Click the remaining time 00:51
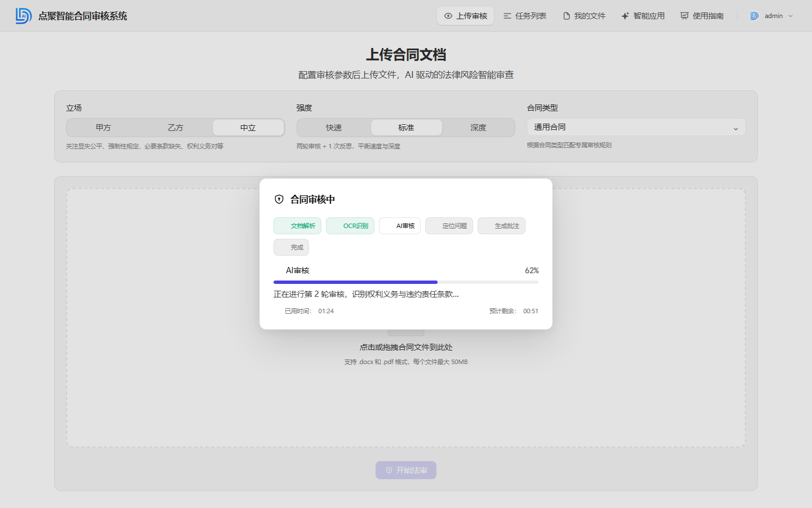 click(x=531, y=311)
